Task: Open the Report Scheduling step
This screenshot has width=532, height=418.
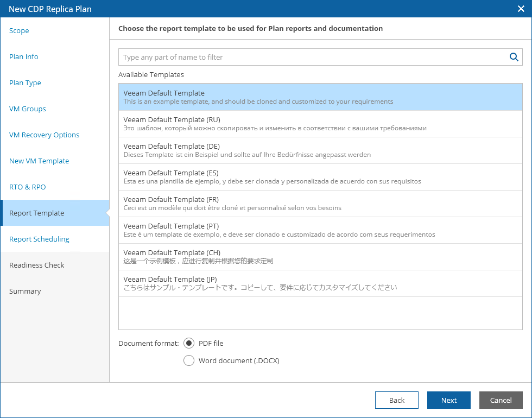Action: 39,239
